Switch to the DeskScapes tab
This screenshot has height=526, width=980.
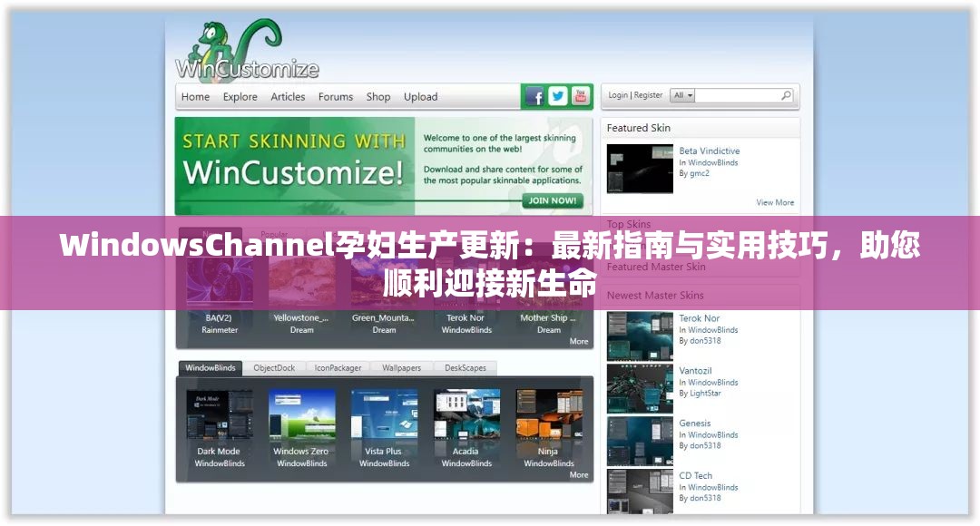click(466, 368)
